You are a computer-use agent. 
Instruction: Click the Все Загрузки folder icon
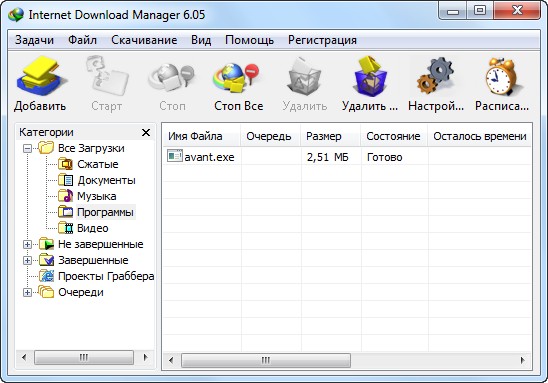coord(46,148)
